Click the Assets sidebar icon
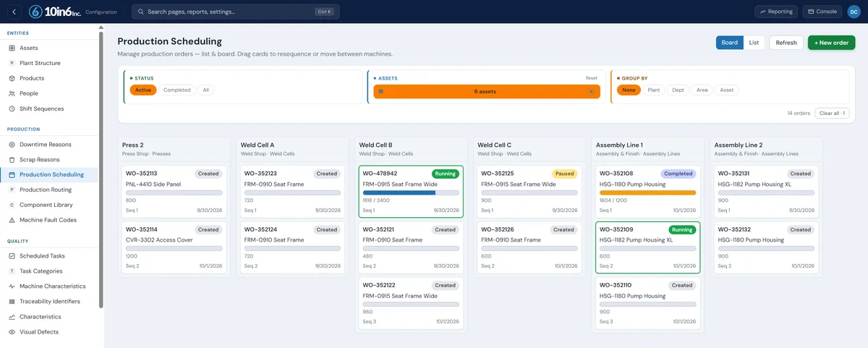 point(12,48)
